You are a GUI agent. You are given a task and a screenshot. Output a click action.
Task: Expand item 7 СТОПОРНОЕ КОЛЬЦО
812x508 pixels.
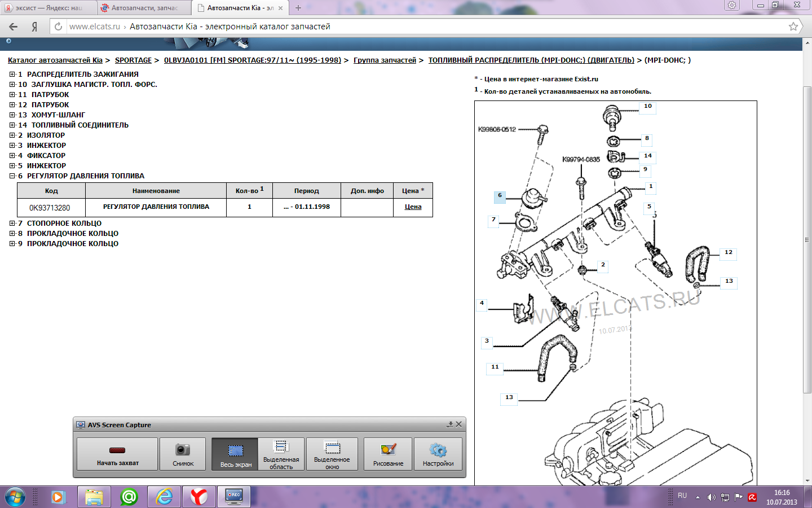12,224
